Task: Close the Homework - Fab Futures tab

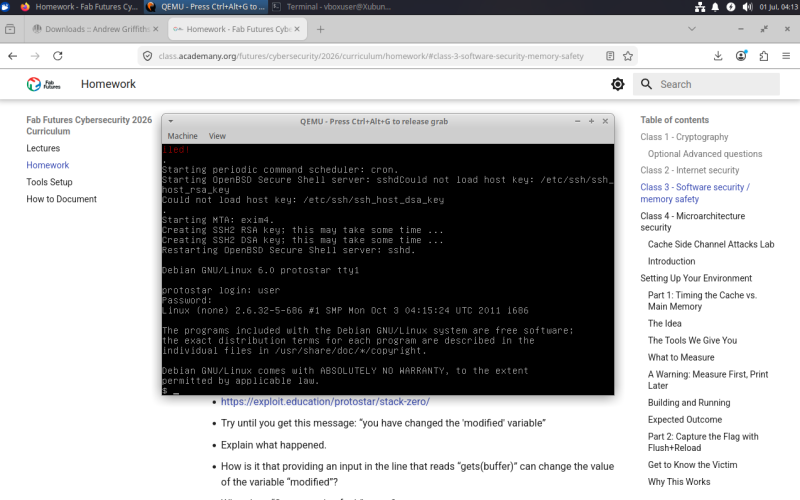Action: point(297,29)
